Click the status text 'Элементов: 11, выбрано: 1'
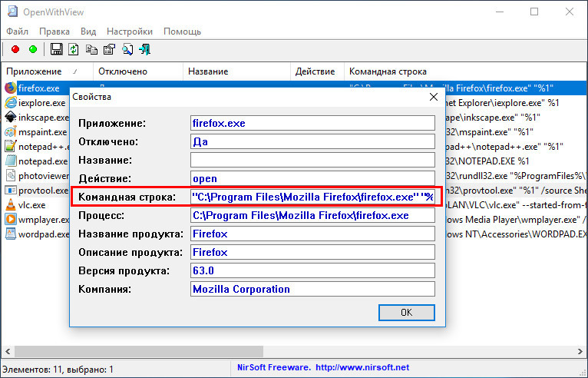The height and width of the screenshot is (378, 588). [x=58, y=370]
